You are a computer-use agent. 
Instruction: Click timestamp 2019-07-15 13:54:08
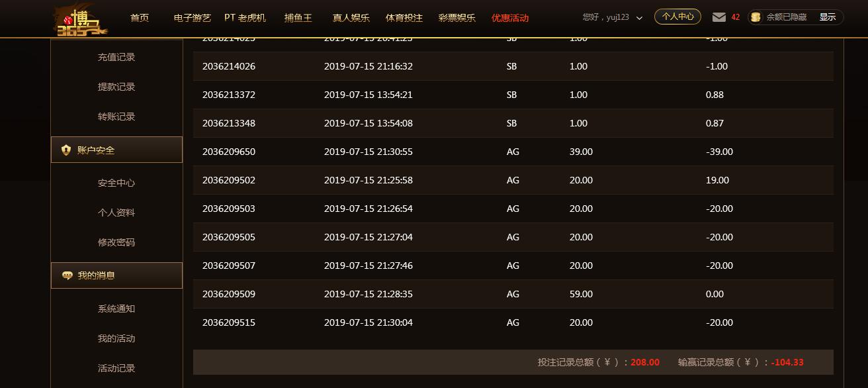coord(369,123)
